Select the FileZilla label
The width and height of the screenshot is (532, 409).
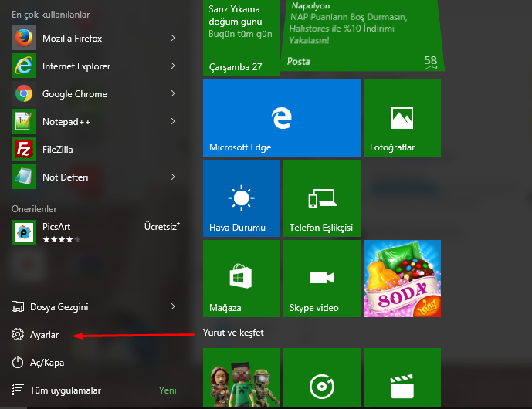[x=58, y=150]
